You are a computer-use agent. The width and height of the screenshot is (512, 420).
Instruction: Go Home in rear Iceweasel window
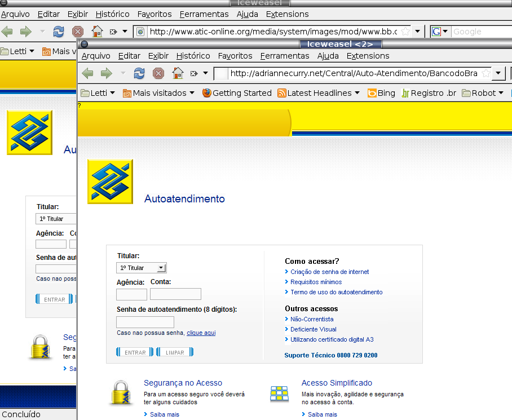click(x=98, y=32)
